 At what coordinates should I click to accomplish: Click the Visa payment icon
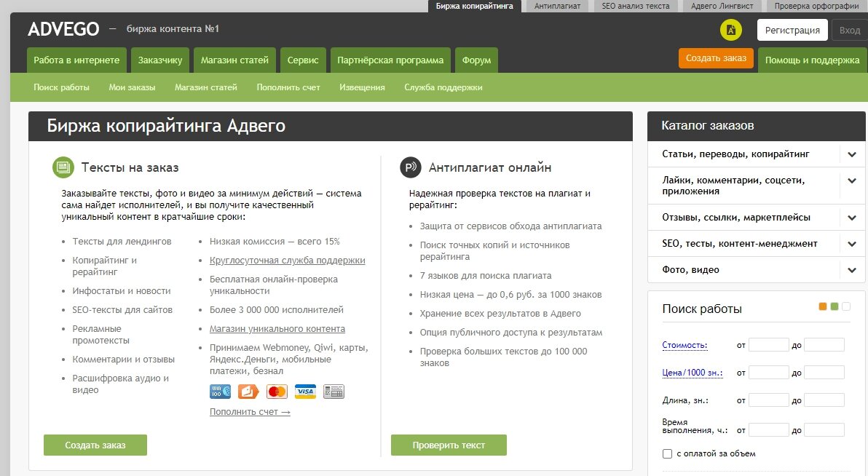305,392
